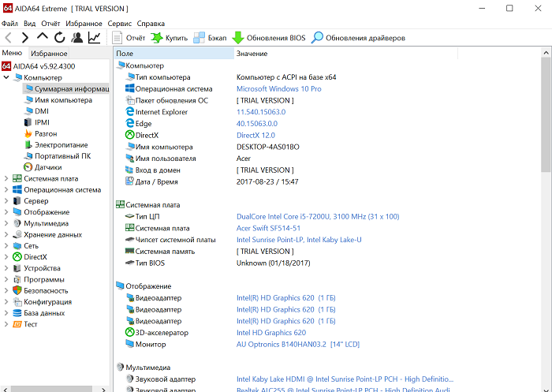The height and width of the screenshot is (392, 552).
Task: Click the sidebar horizontal scrollbar right arrow
Action: click(x=103, y=390)
